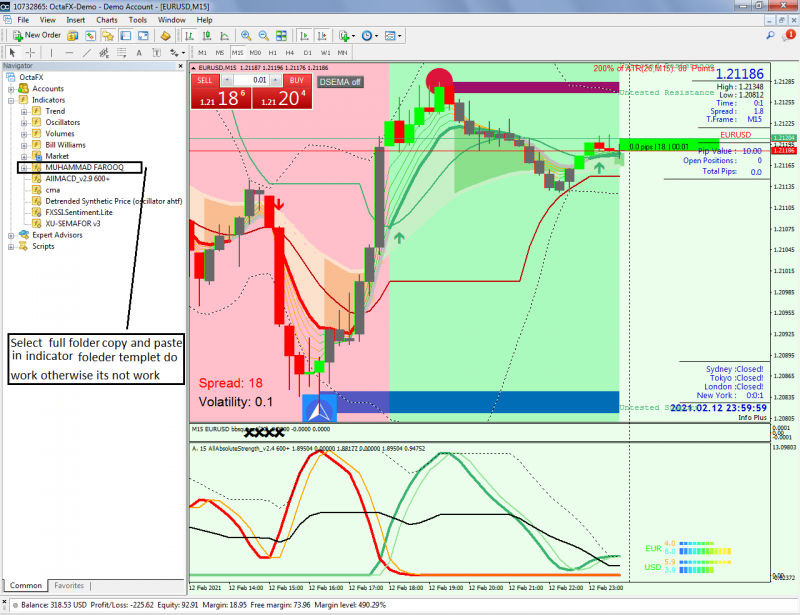Toggle the Terminal window toolbar icon

126,36
